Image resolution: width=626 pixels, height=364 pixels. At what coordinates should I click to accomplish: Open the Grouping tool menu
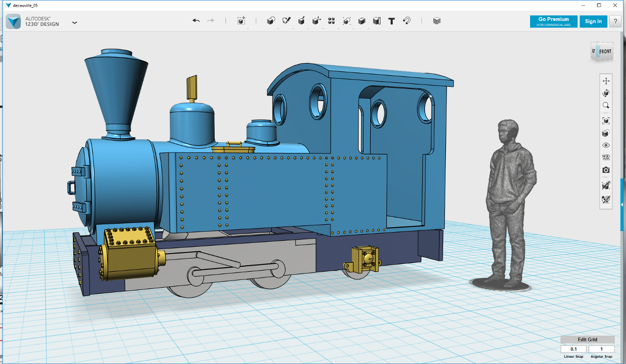347,21
